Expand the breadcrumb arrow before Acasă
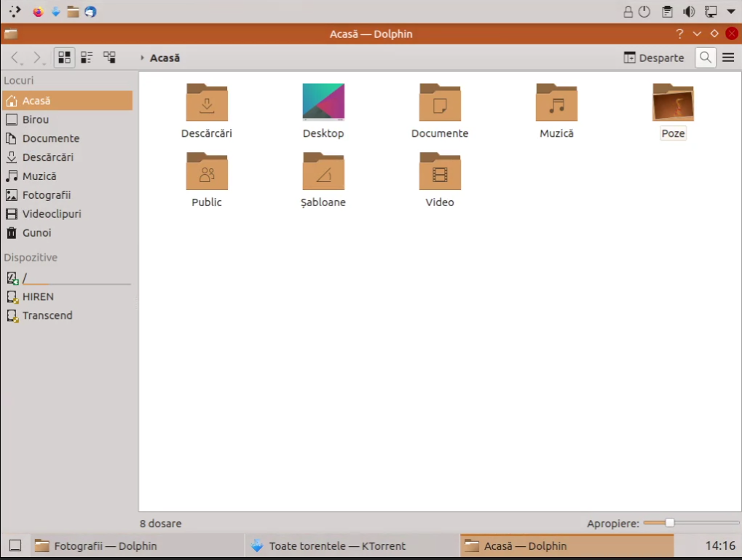Viewport: 742px width, 560px height. pos(142,58)
